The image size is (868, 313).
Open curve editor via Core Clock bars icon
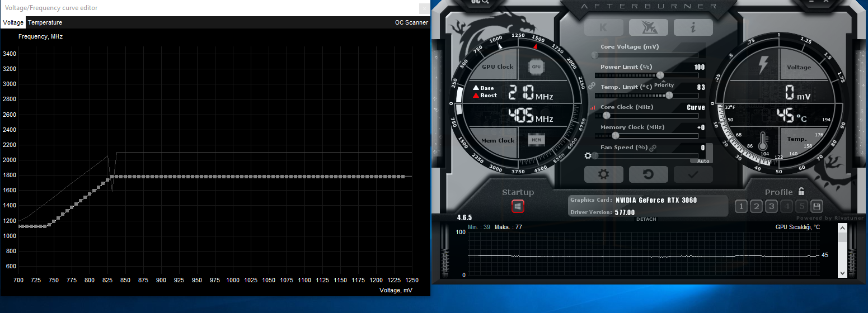(x=593, y=107)
